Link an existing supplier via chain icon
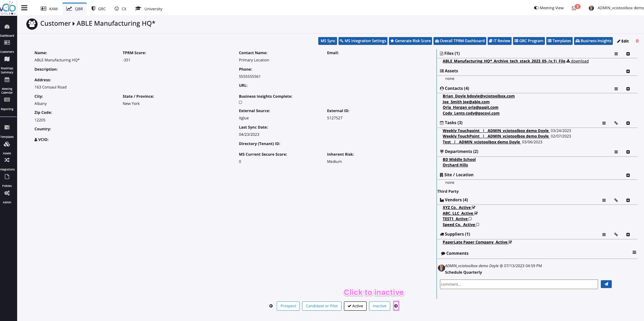 616,235
